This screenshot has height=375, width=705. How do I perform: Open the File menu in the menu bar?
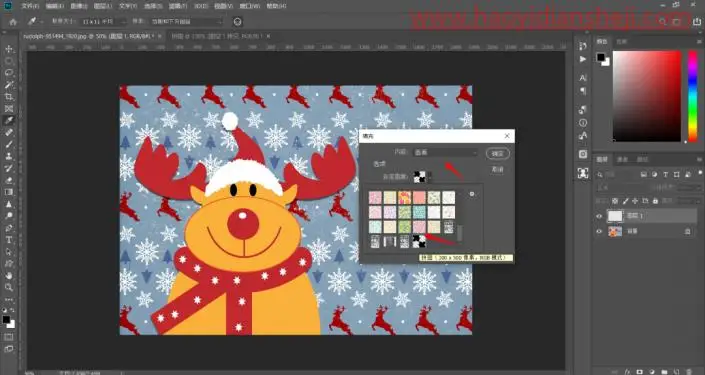30,6
